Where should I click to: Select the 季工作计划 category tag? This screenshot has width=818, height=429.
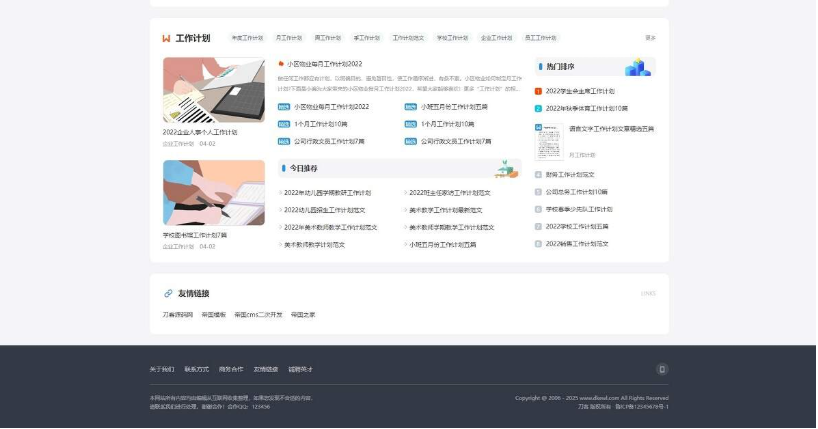click(x=367, y=38)
